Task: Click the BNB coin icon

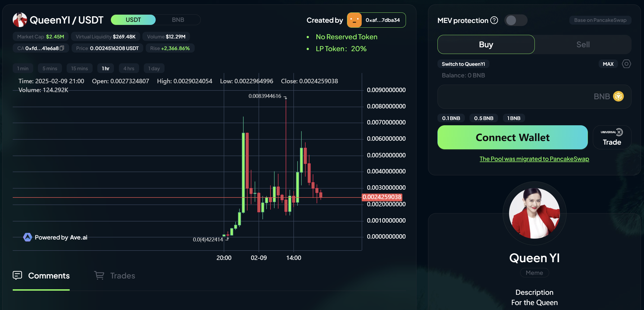Action: click(x=618, y=96)
